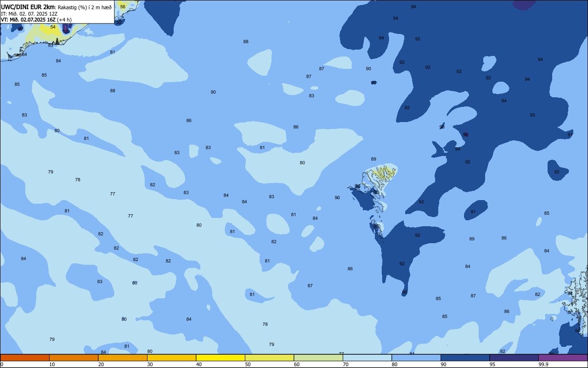Click the purple above-99.9 legend swatch
This screenshot has width=588, height=368.
563,357
